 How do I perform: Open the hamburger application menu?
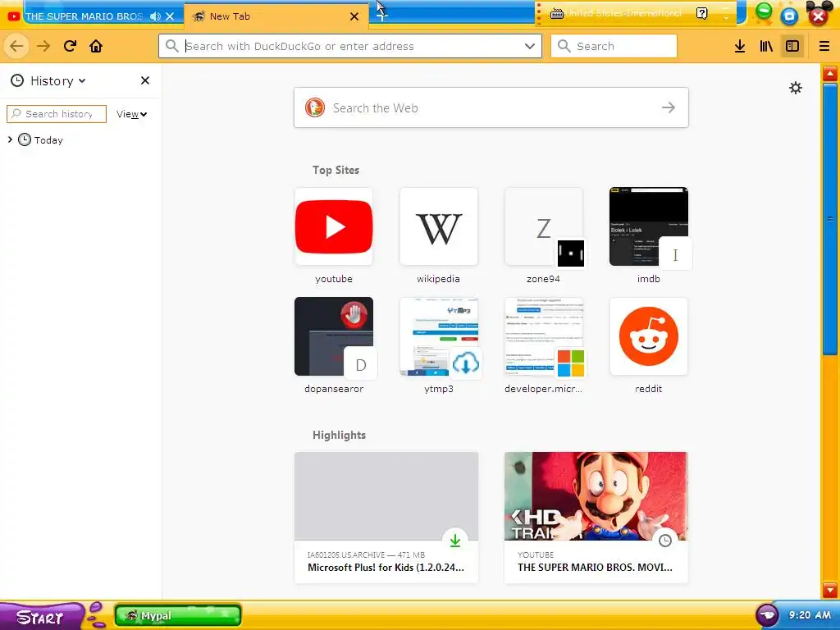pos(824,46)
